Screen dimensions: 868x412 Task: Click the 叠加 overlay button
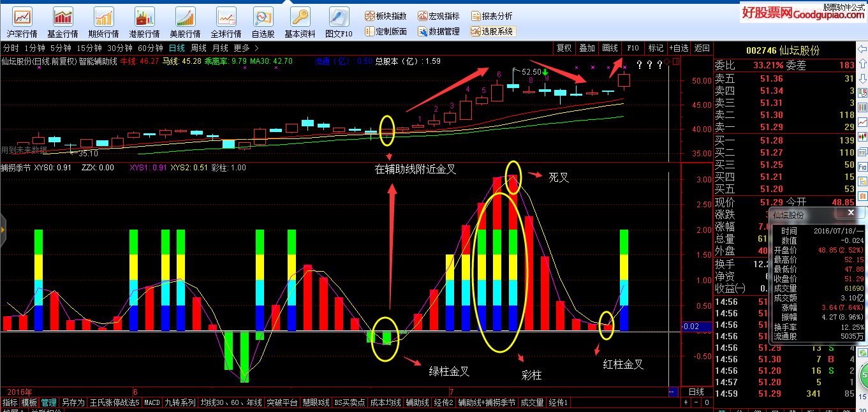click(x=587, y=48)
